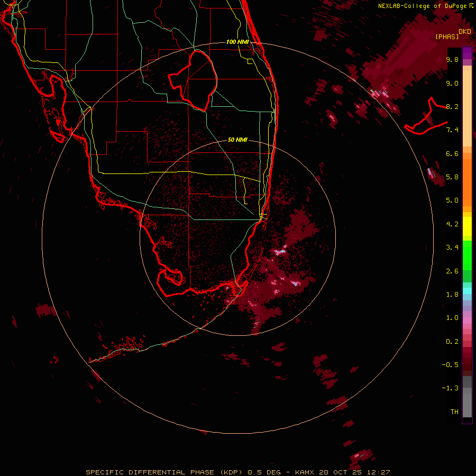Click the Specific Differential Phase caption at bottom
Screen dimensions: 476x476
tap(237, 472)
